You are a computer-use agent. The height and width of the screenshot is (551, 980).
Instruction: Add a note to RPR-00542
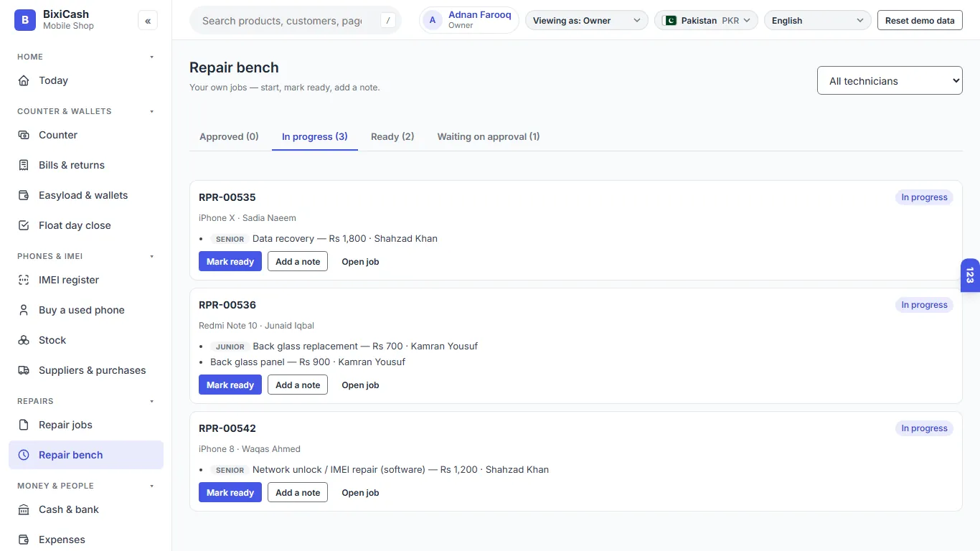[x=298, y=492]
